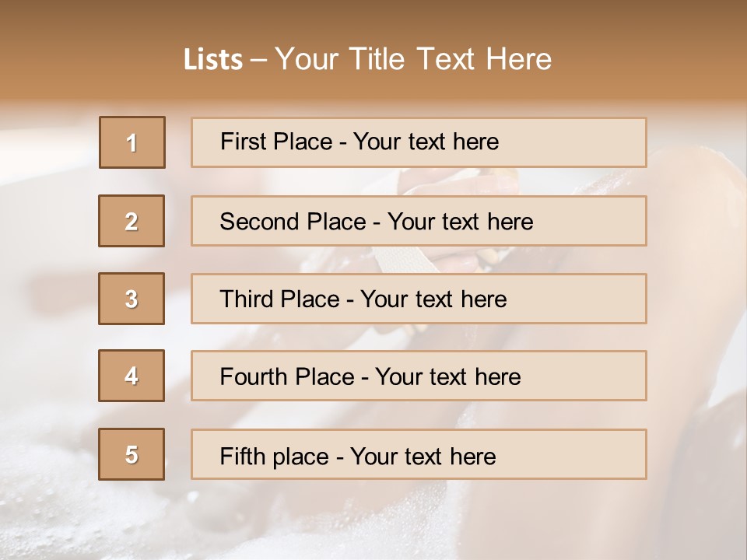Click "Your text here" in the fourth row
The height and width of the screenshot is (560, 747).
tap(447, 377)
